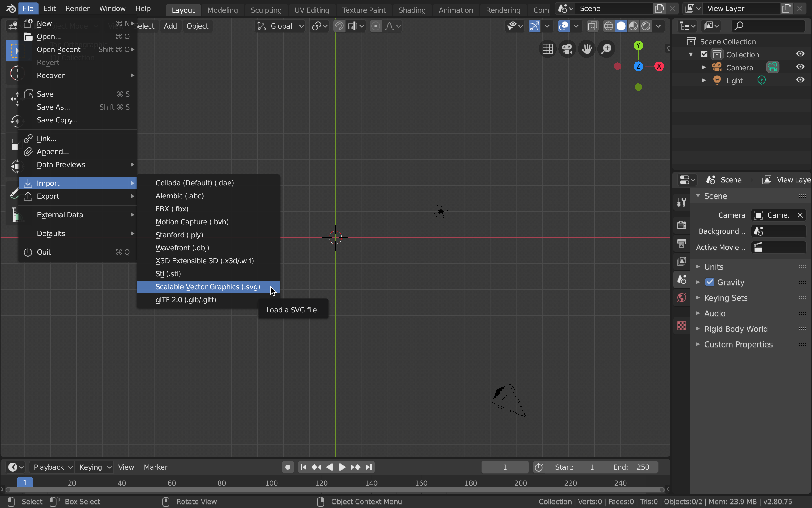812x508 pixels.
Task: Toggle proportional editing icon
Action: (x=376, y=26)
